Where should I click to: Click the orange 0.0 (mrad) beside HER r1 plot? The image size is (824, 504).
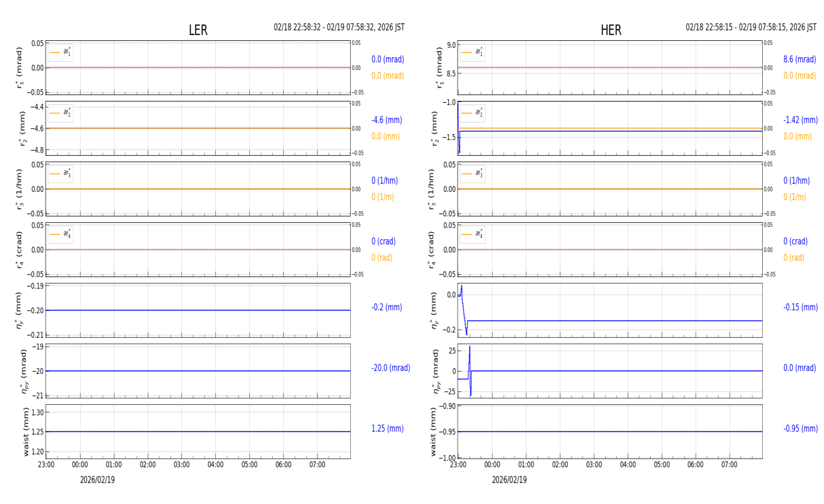(799, 76)
